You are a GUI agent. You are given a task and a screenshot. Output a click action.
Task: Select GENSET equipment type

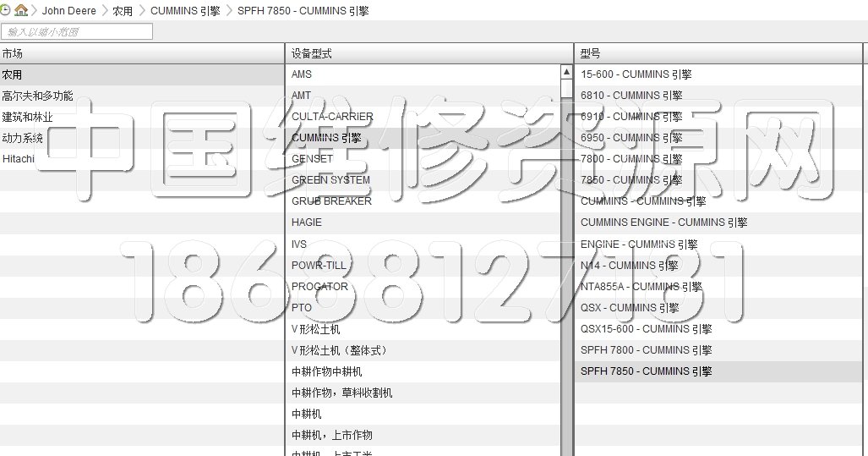click(312, 159)
